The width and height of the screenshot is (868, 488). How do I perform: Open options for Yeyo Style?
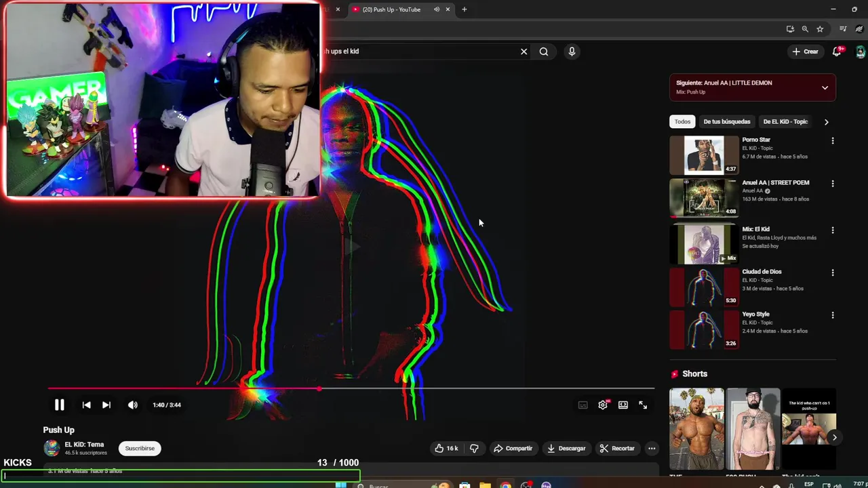(x=833, y=315)
